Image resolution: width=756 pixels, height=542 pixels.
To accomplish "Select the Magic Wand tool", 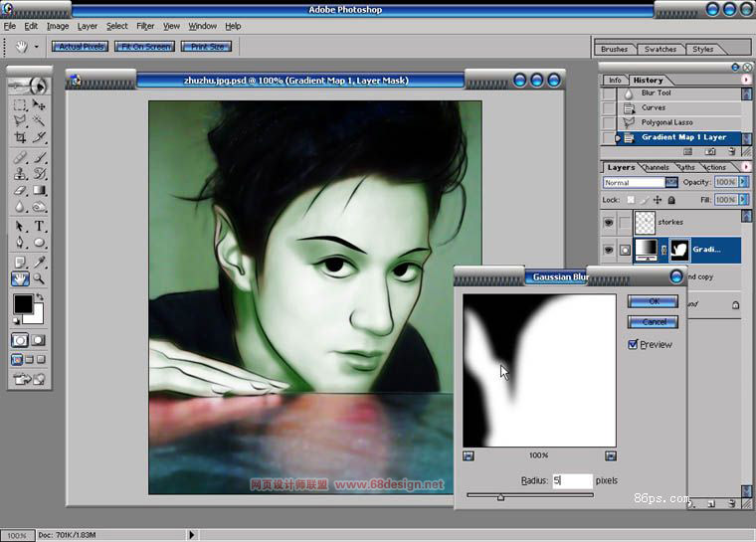I will [x=40, y=121].
